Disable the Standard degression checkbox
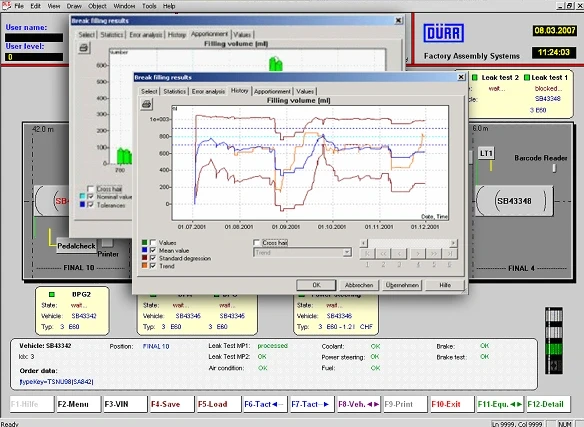The width and height of the screenshot is (584, 427). click(x=153, y=258)
